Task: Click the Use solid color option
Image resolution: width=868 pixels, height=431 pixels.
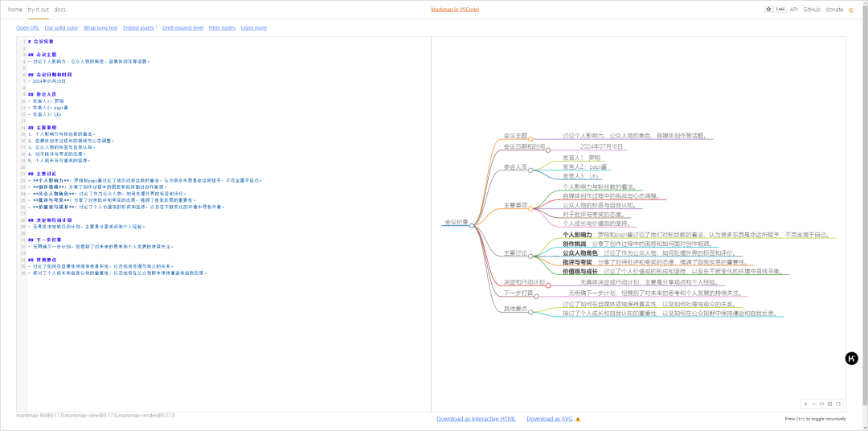Action: [x=61, y=27]
